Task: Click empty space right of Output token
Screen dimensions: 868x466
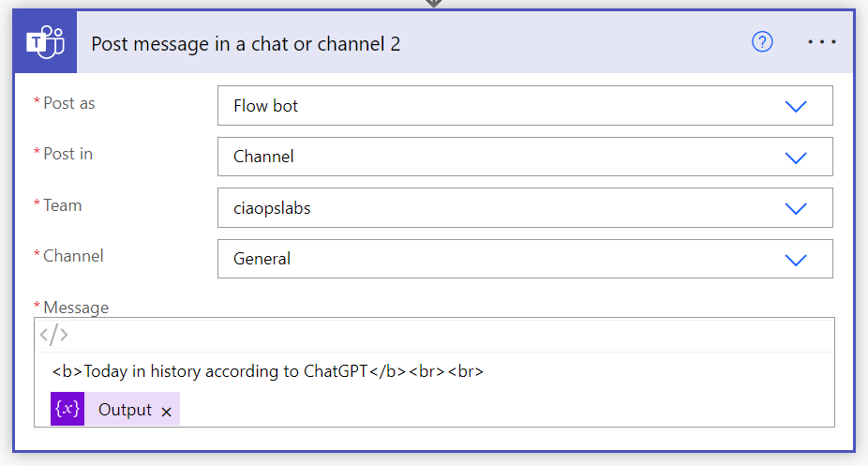Action: point(506,410)
